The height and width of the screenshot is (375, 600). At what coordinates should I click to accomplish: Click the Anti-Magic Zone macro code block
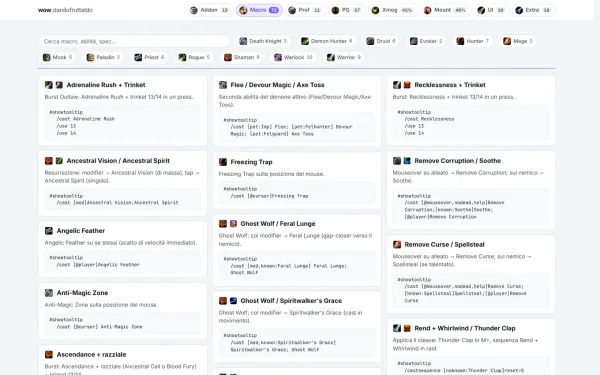tap(122, 323)
